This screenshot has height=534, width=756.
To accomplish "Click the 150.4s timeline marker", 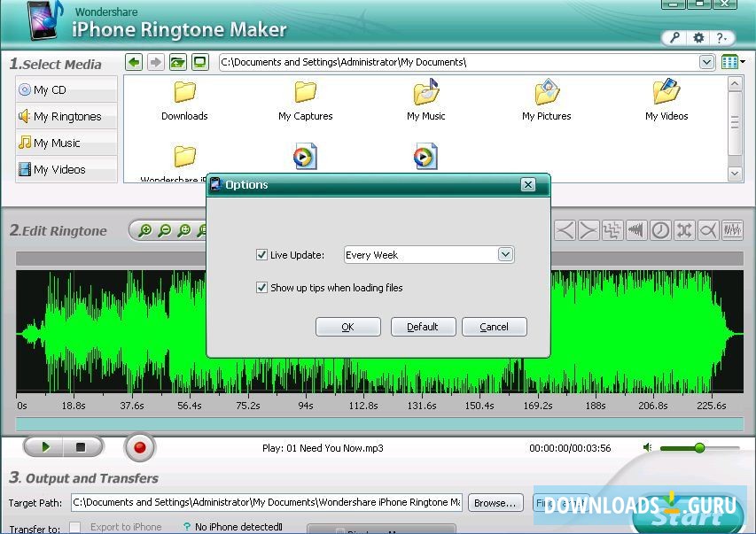I will click(479, 406).
